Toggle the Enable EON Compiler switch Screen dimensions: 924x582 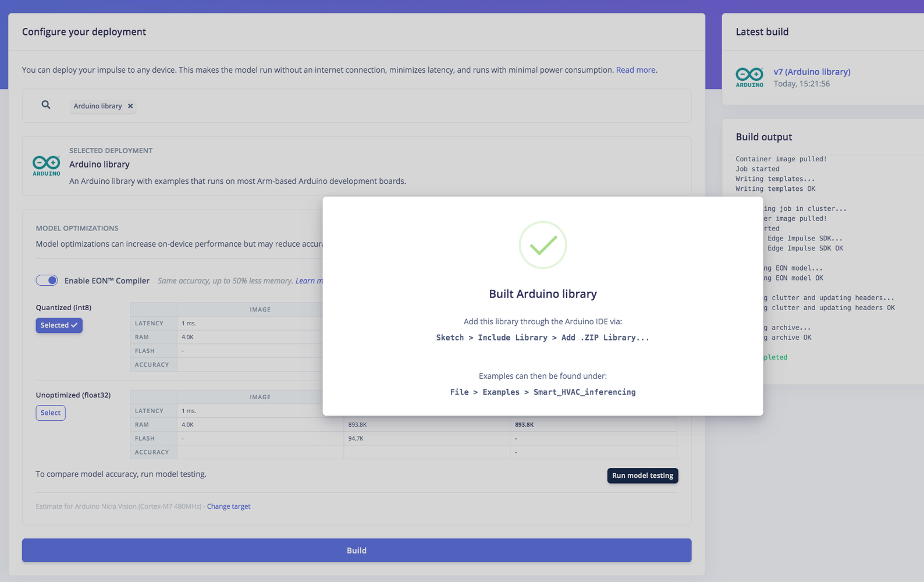[47, 281]
